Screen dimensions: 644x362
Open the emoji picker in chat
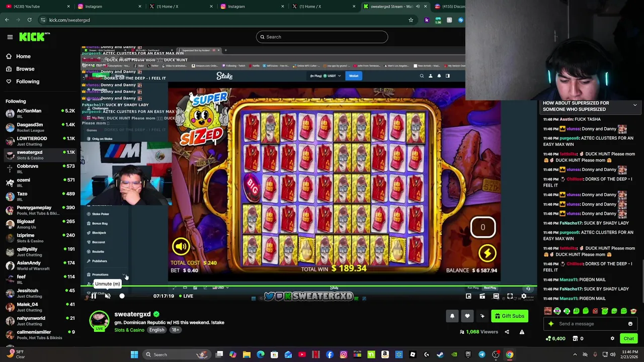(x=630, y=324)
